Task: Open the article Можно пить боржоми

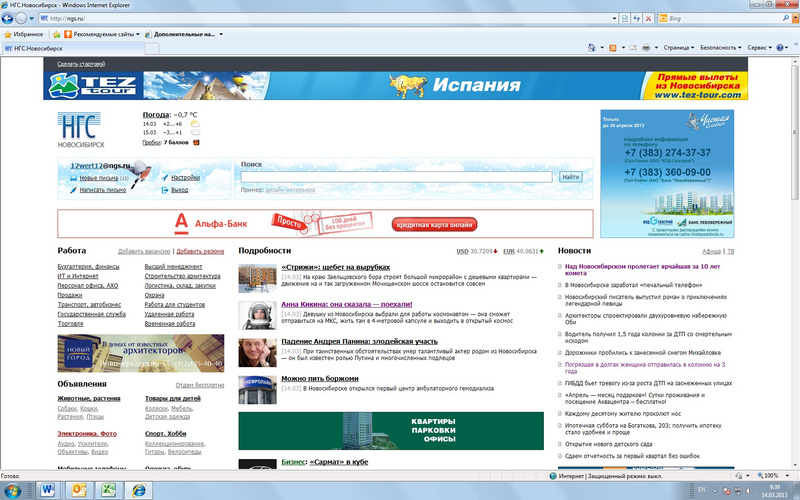Action: click(x=320, y=379)
